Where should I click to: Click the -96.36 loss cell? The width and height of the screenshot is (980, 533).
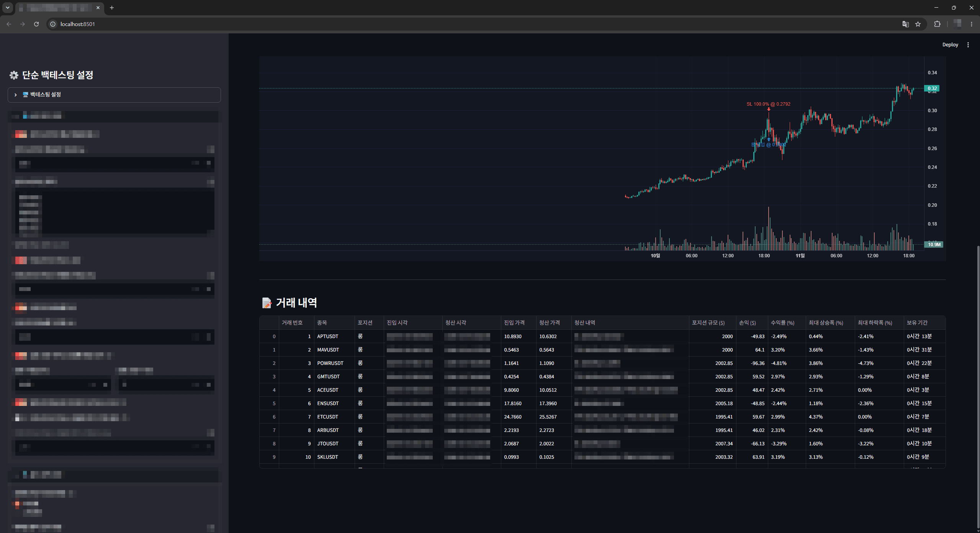[752, 363]
